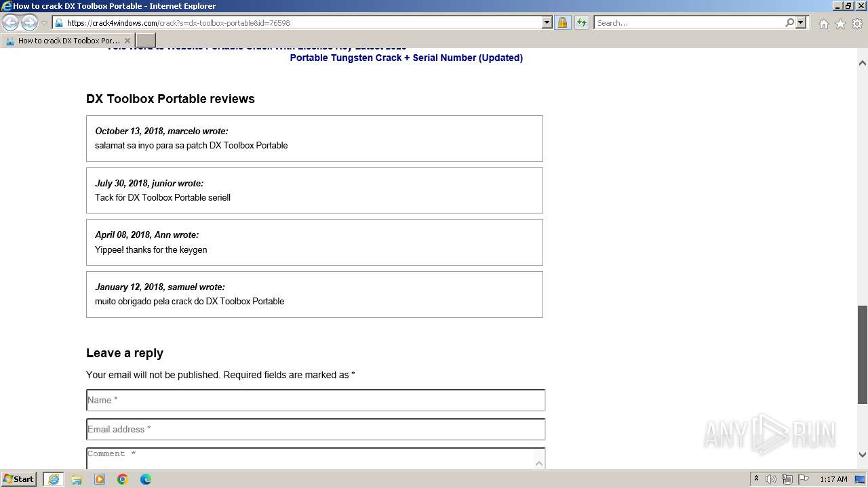Launch Microsoft Edge from the taskbar

point(146,479)
